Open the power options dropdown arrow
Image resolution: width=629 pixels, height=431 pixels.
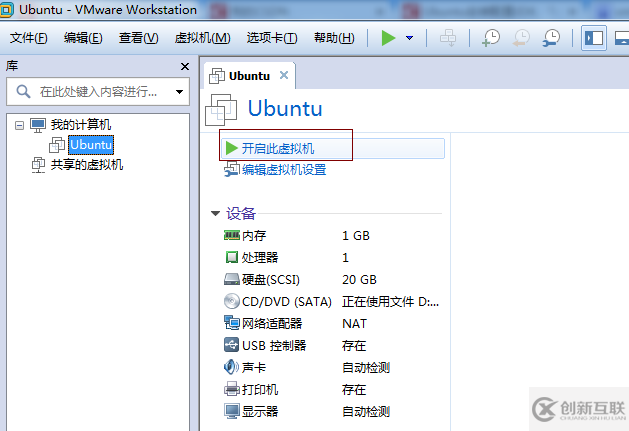(409, 38)
